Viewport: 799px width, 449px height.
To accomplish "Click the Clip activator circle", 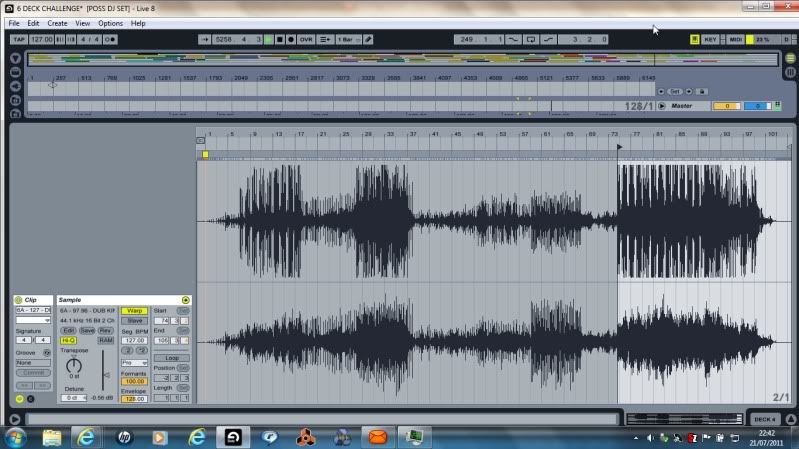I will pyautogui.click(x=19, y=299).
